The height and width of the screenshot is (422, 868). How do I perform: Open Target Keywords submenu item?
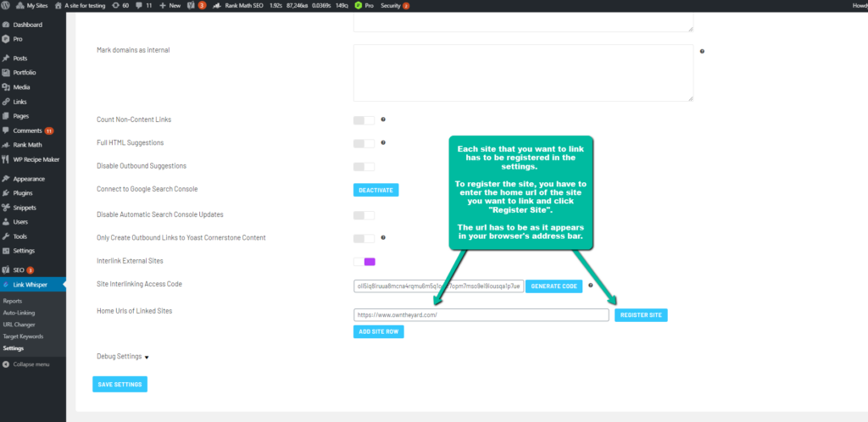pyautogui.click(x=23, y=336)
